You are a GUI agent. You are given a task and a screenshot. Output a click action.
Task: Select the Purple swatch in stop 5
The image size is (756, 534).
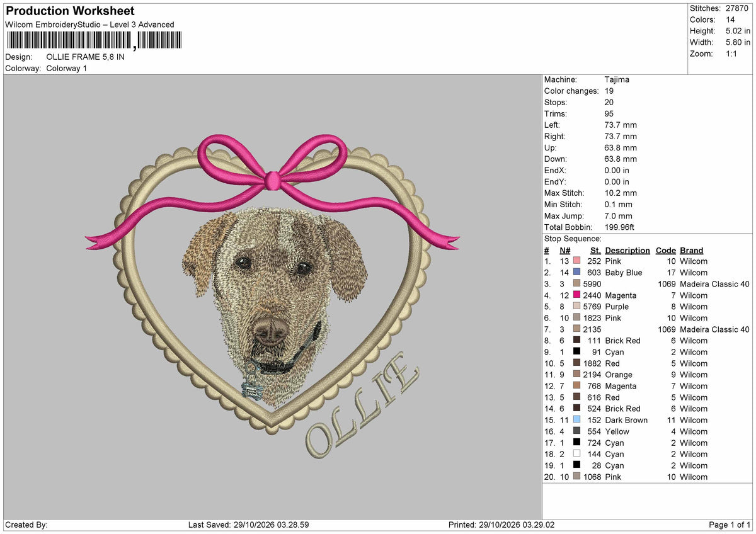[x=576, y=307]
